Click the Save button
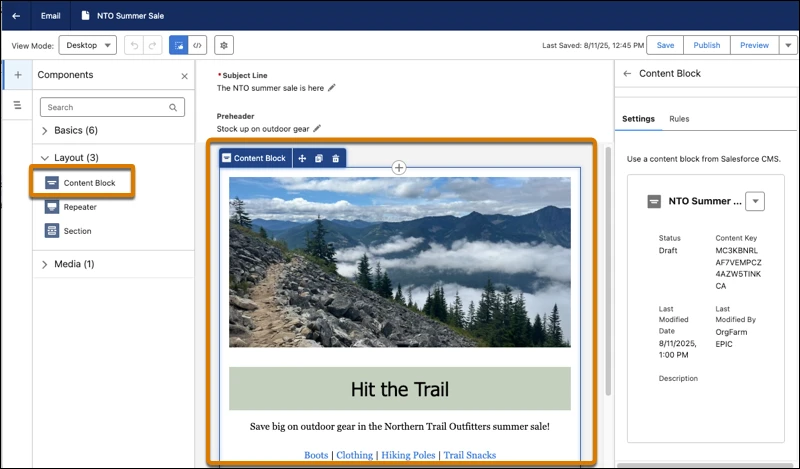Screen dimensions: 800x469 pos(665,45)
